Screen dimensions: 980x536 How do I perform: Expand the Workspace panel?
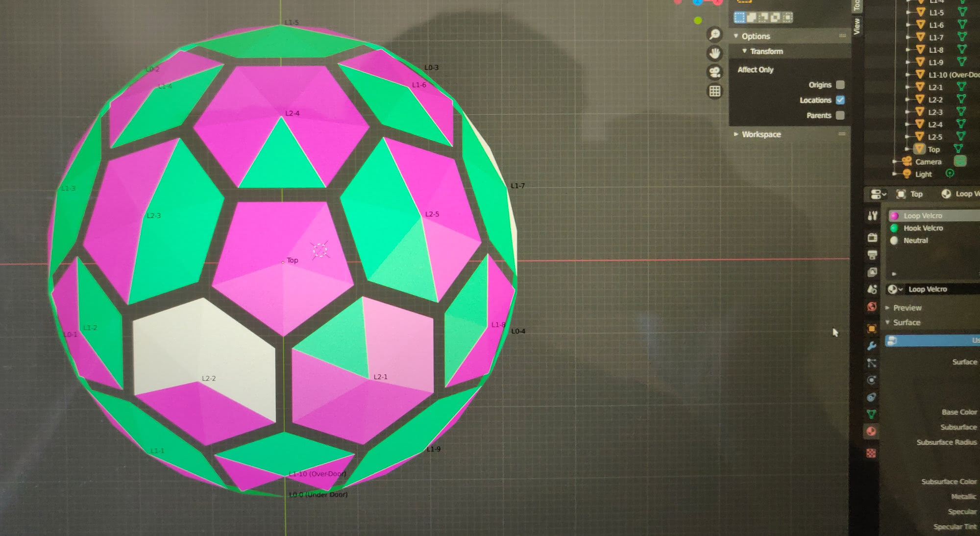click(x=736, y=134)
